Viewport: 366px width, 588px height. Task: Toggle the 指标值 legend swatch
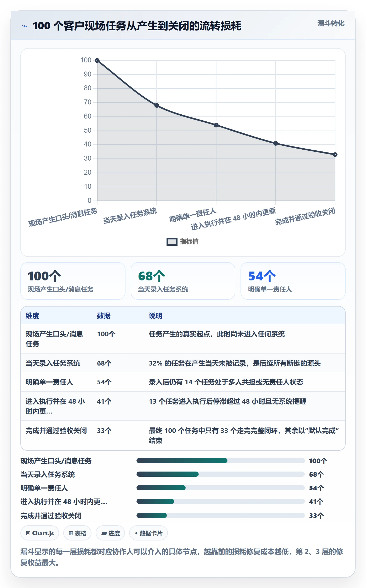point(172,242)
